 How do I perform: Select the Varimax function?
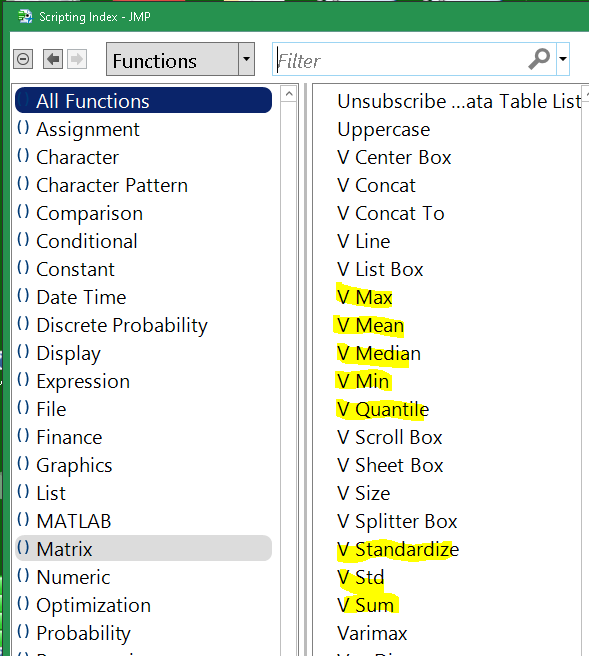[372, 633]
